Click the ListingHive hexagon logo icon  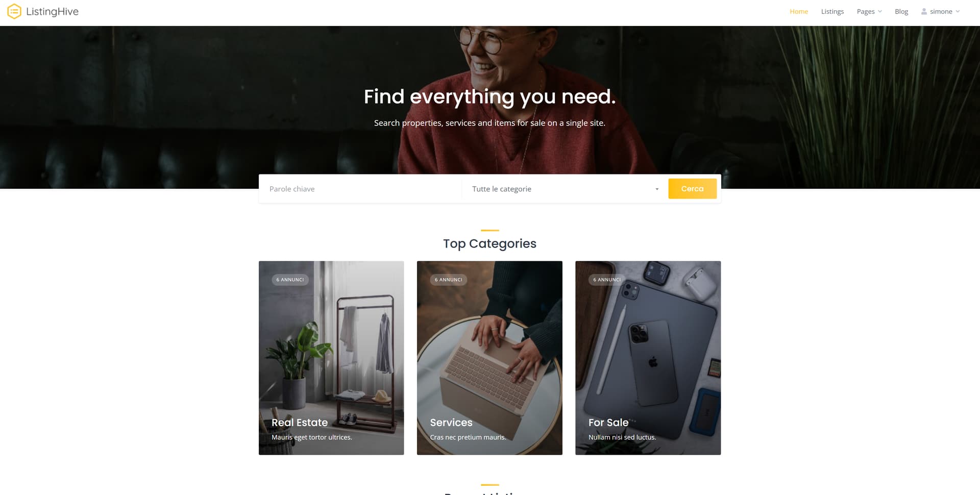point(14,11)
